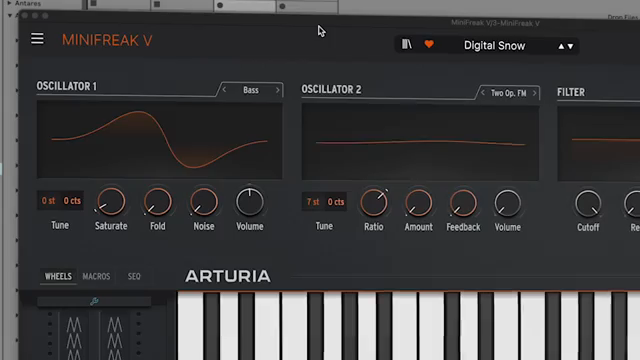Click Oscillator 1 fine tune 0 cts

72,200
